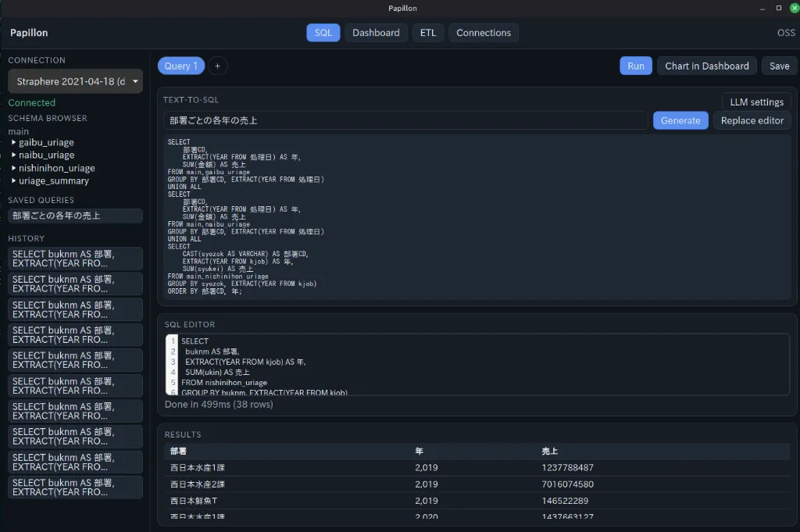Click the OSS label in the header
800x532 pixels.
(x=786, y=33)
